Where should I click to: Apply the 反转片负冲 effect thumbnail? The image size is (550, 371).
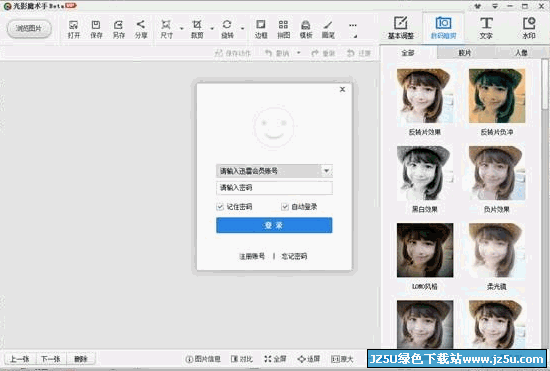click(497, 96)
